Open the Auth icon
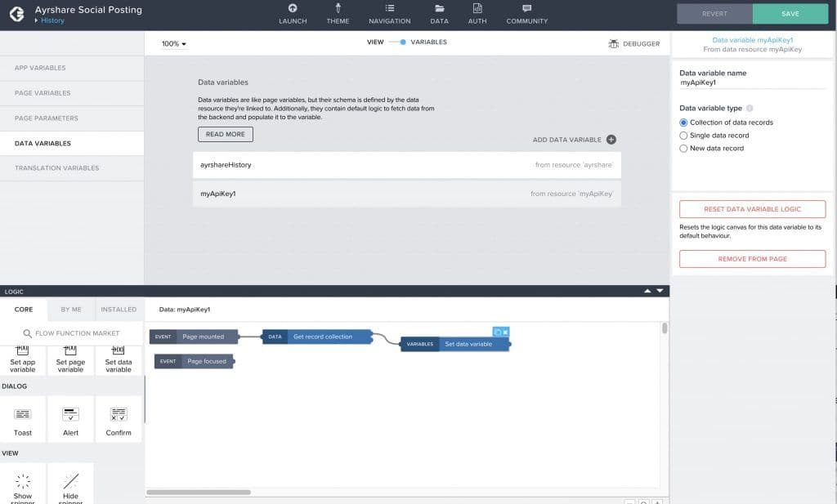Viewport: 837px width, 504px height. pyautogui.click(x=477, y=8)
